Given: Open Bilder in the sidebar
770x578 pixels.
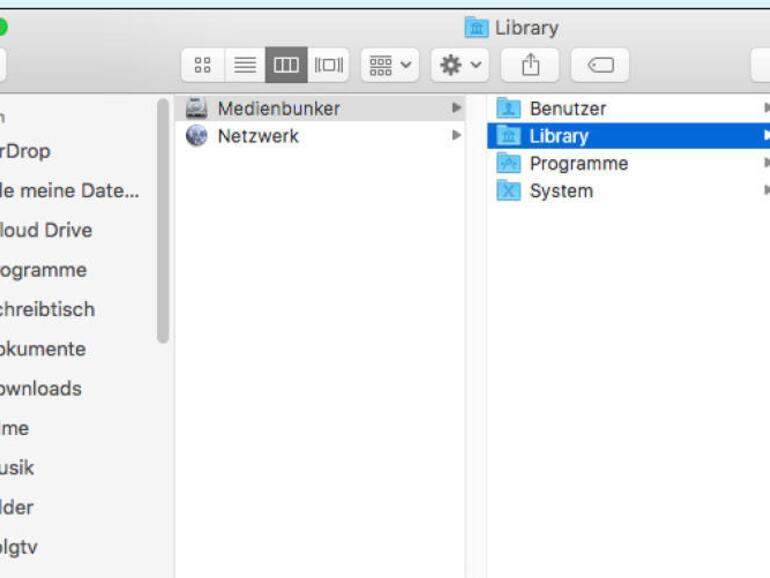Looking at the screenshot, I should [x=17, y=507].
